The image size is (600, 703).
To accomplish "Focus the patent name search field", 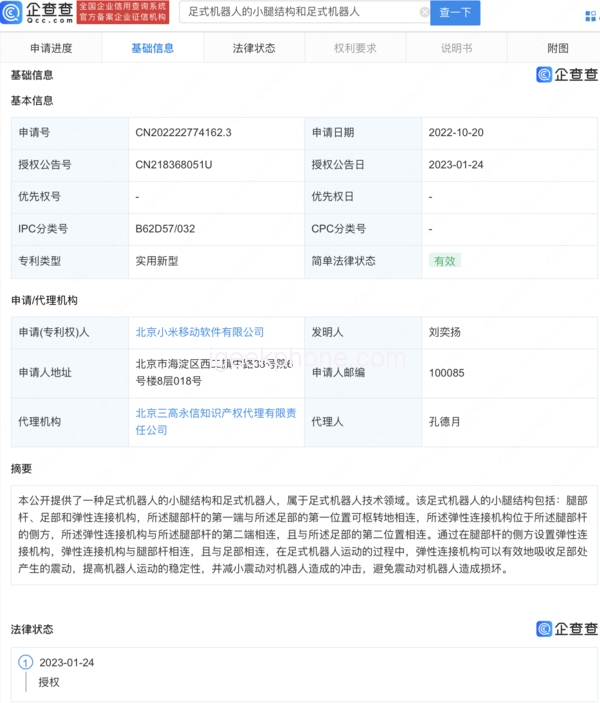I will tap(300, 13).
